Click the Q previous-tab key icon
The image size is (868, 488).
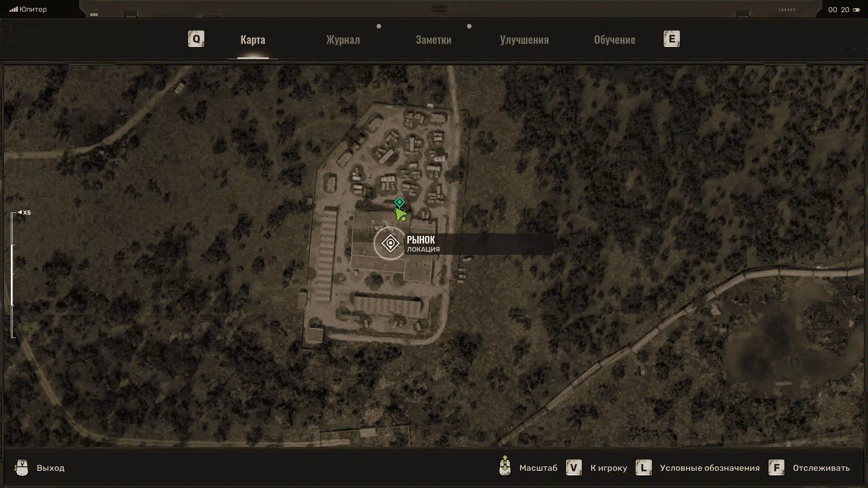click(x=196, y=39)
